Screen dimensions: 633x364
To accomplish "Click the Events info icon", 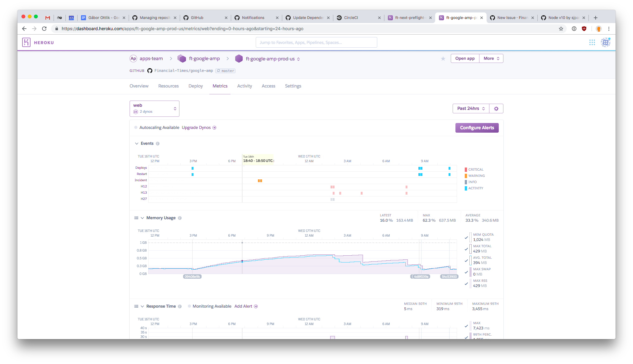I will [158, 144].
